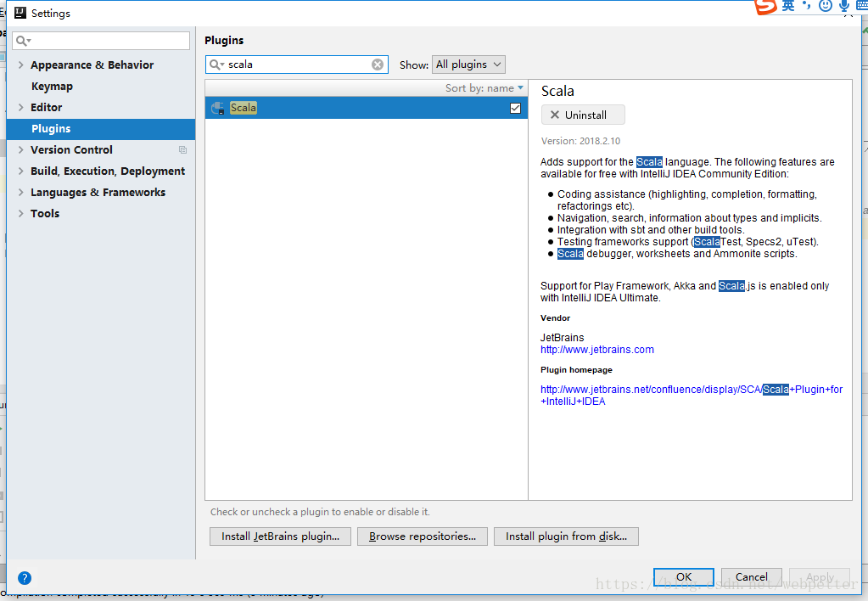The width and height of the screenshot is (868, 601).
Task: Click the Plugin homepage label
Action: pyautogui.click(x=576, y=370)
